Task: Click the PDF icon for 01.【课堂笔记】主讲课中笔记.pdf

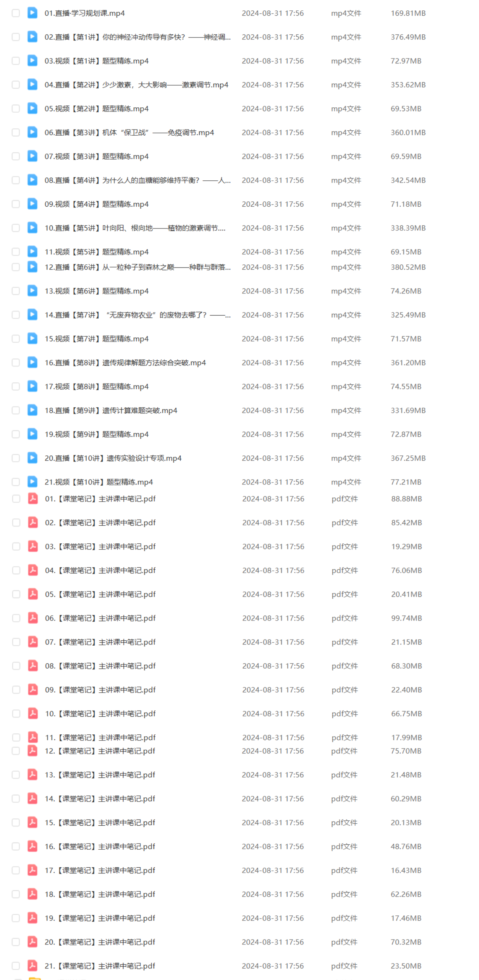Action: point(33,498)
